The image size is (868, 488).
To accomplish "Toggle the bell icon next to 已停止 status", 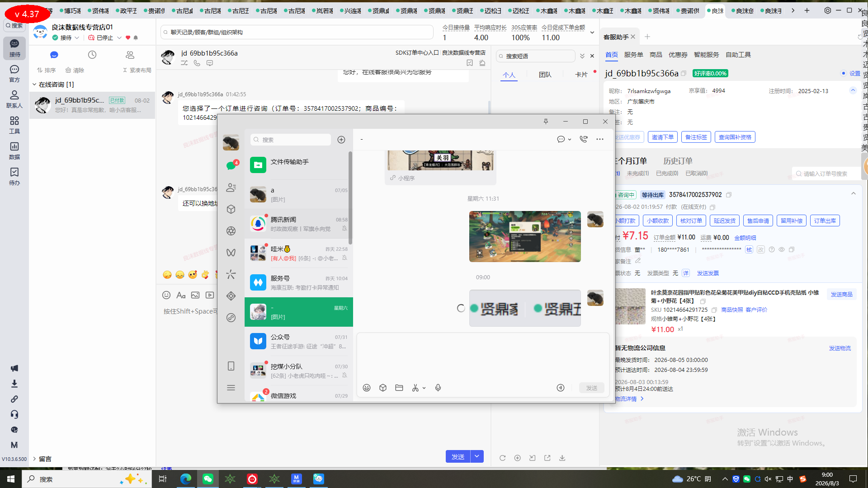I will tap(136, 38).
